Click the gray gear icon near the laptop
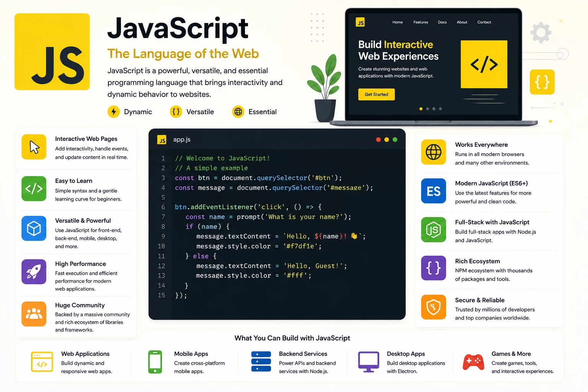 point(541,33)
